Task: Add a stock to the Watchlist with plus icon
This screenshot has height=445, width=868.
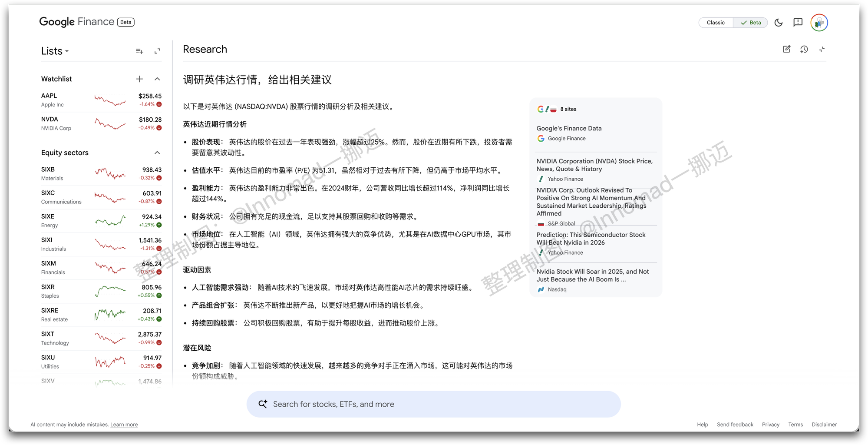Action: pos(139,79)
